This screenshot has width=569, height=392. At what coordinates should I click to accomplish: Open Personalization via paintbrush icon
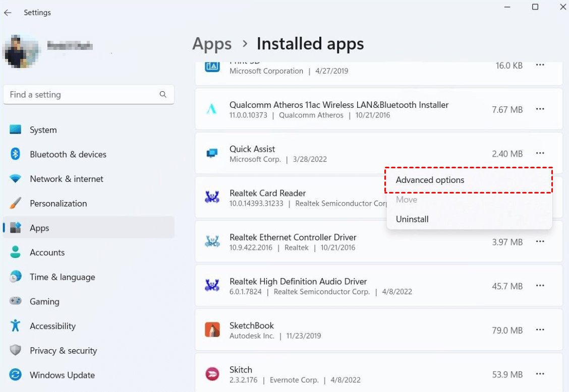point(16,204)
